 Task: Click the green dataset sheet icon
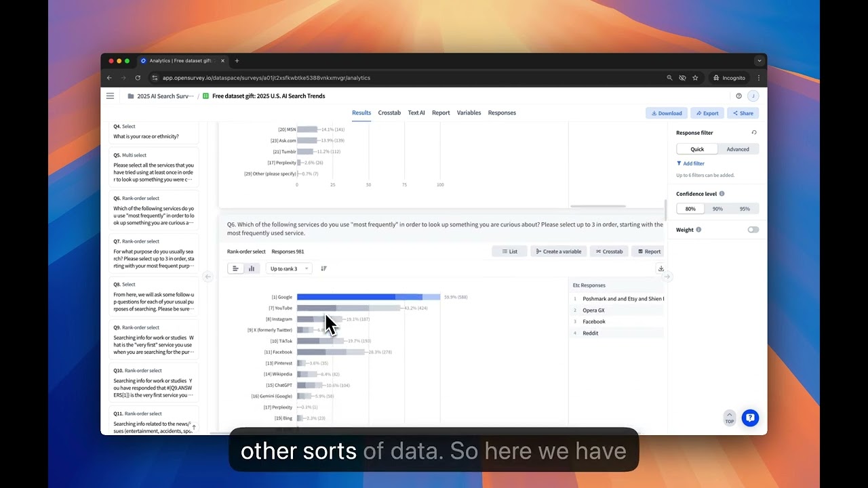(206, 96)
